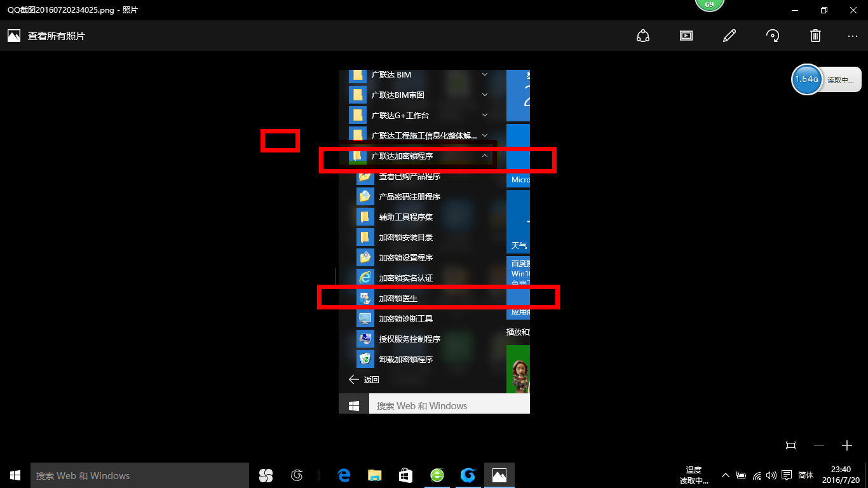
Task: Open the four-petal fan icon on taskbar
Action: pyautogui.click(x=266, y=475)
